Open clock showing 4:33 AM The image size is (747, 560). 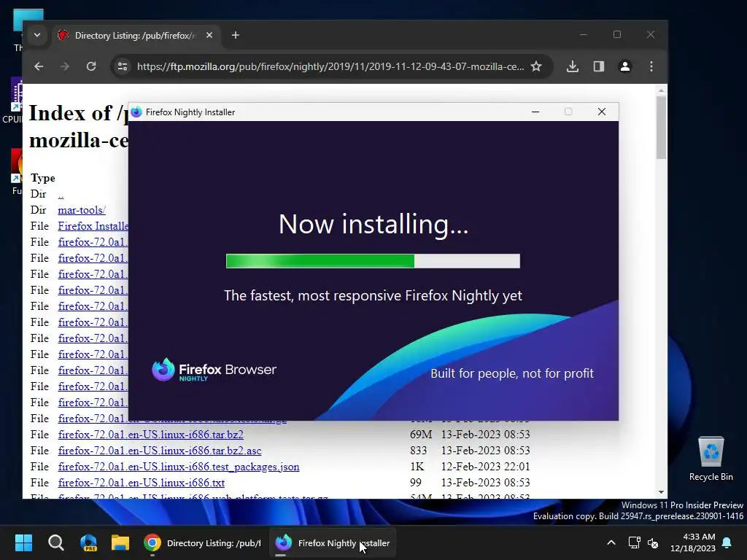coord(693,542)
